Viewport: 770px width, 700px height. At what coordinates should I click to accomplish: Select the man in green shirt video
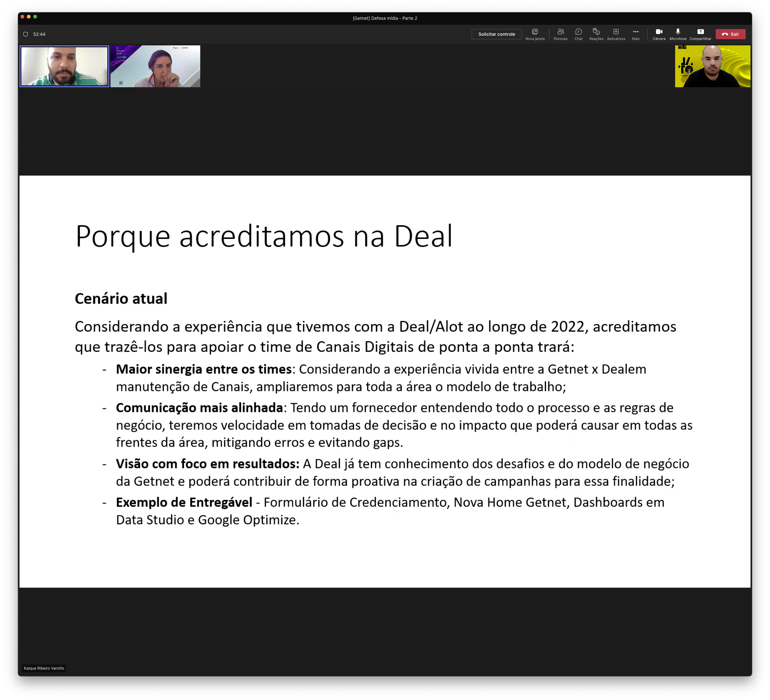[x=64, y=66]
